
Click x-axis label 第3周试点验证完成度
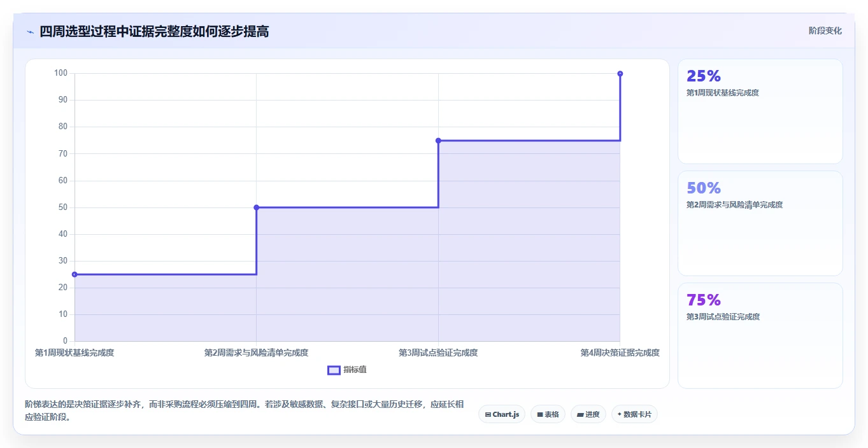(x=438, y=353)
